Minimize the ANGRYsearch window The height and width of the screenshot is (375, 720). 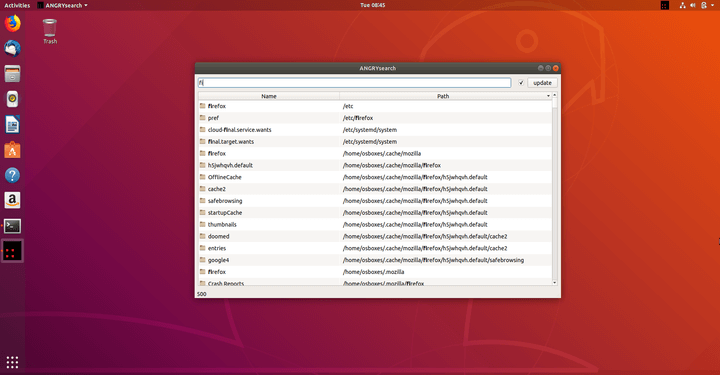540,68
